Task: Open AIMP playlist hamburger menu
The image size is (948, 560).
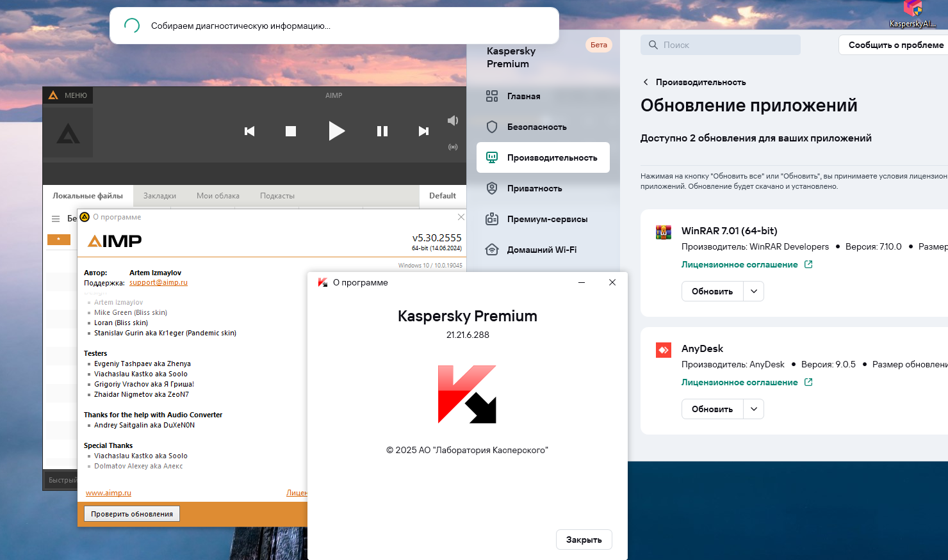Action: (x=56, y=219)
